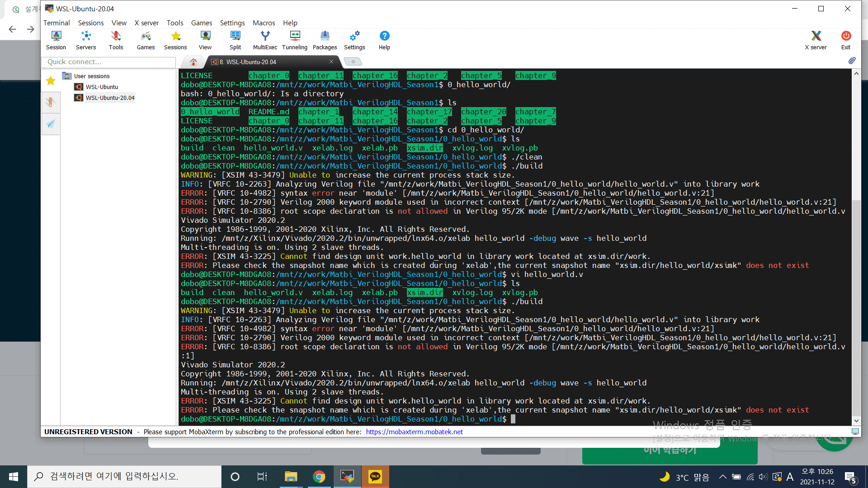Open the mobaxterm.mobatek.net link
Image resolution: width=868 pixels, height=488 pixels.
coord(414,432)
